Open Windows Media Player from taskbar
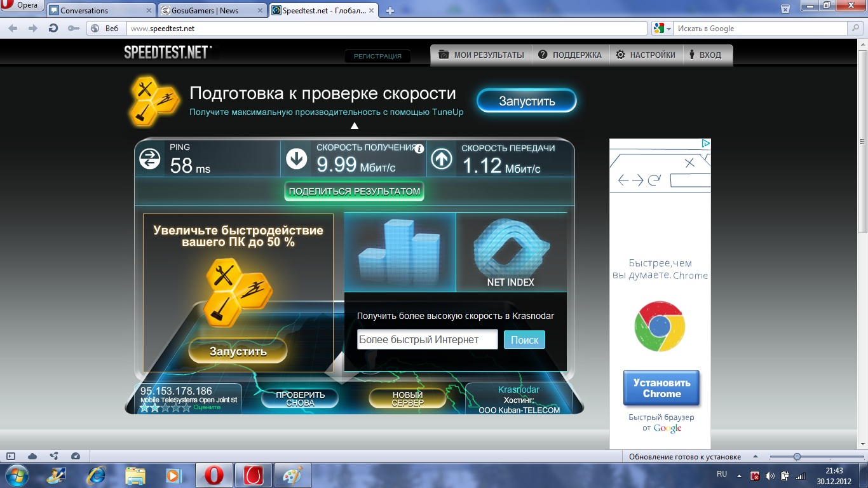Image resolution: width=868 pixels, height=488 pixels. click(173, 475)
